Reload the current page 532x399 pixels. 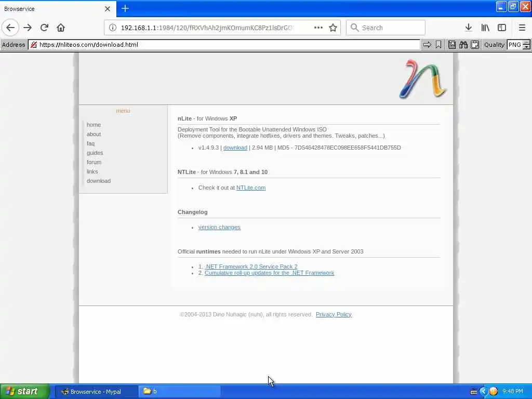[44, 28]
